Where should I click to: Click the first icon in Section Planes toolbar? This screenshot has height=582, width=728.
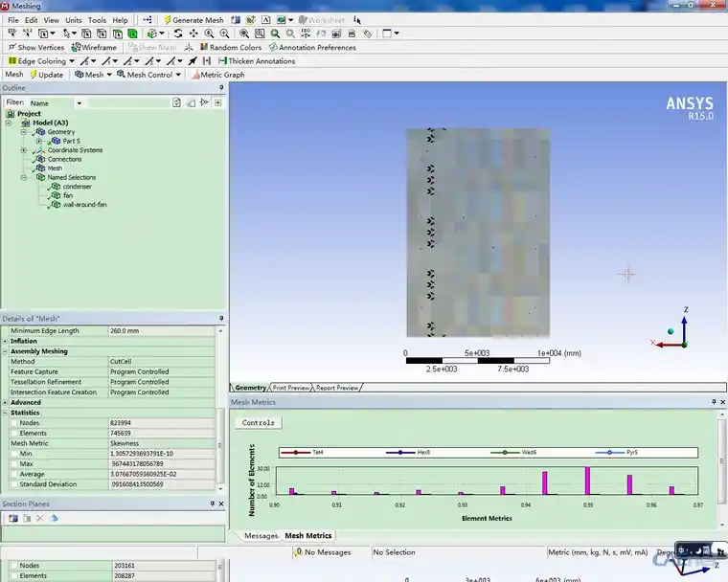click(x=13, y=519)
